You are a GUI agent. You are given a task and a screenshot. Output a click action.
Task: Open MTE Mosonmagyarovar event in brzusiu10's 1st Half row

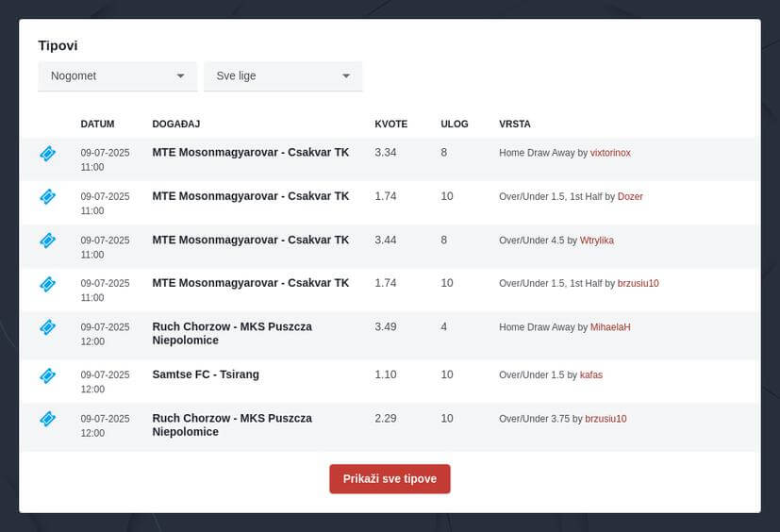pyautogui.click(x=251, y=283)
